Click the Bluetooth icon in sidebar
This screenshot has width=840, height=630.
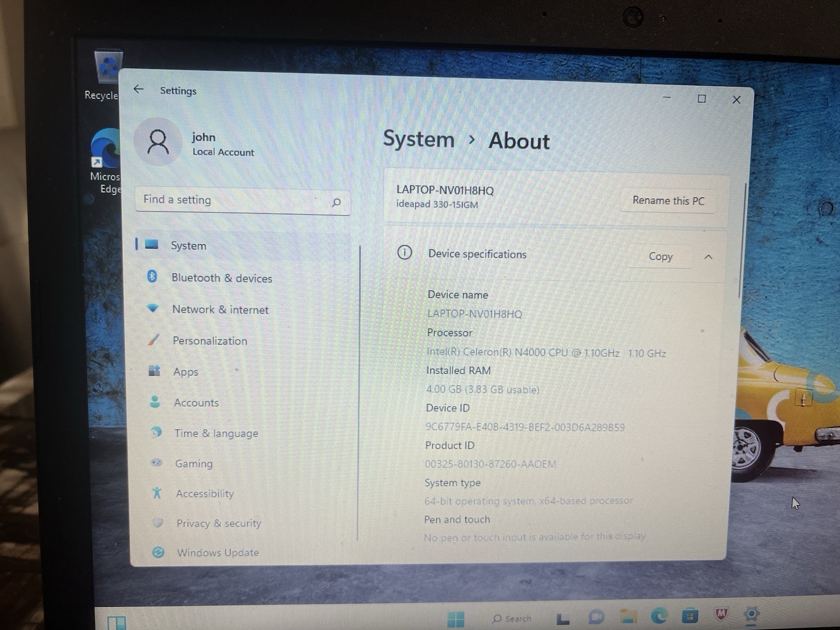(152, 276)
